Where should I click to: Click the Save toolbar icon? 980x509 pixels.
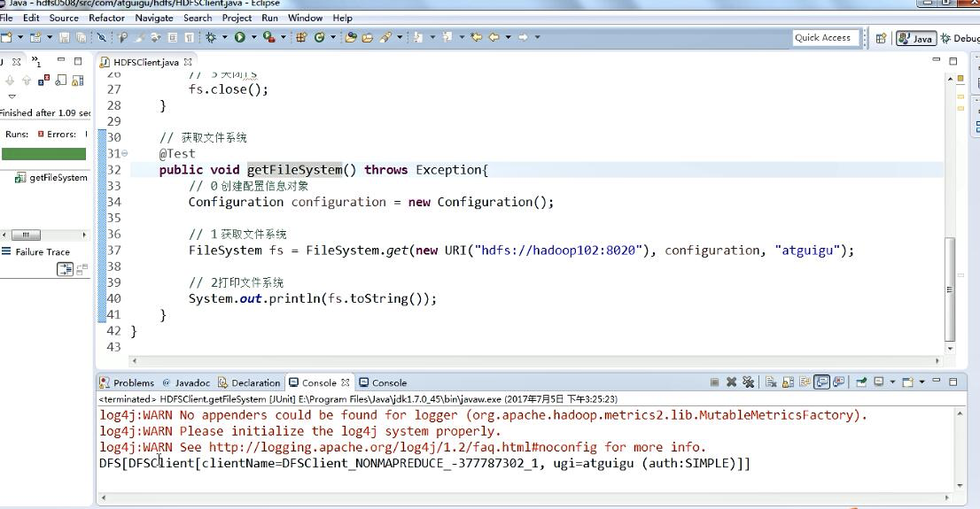(65, 37)
